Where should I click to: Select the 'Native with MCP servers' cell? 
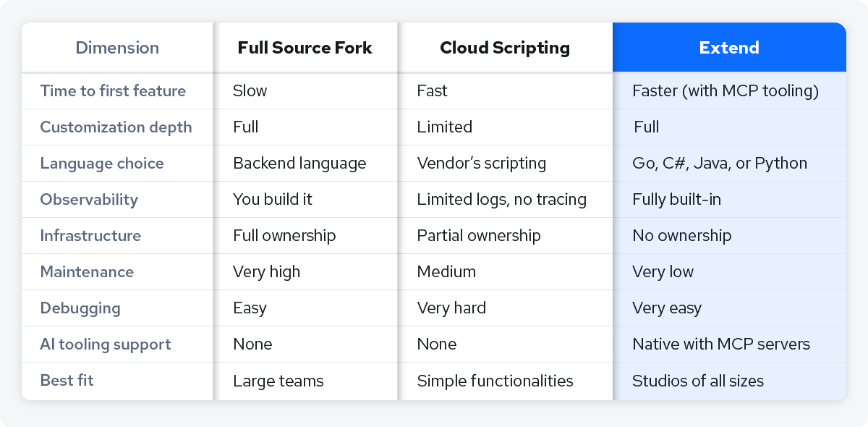721,344
